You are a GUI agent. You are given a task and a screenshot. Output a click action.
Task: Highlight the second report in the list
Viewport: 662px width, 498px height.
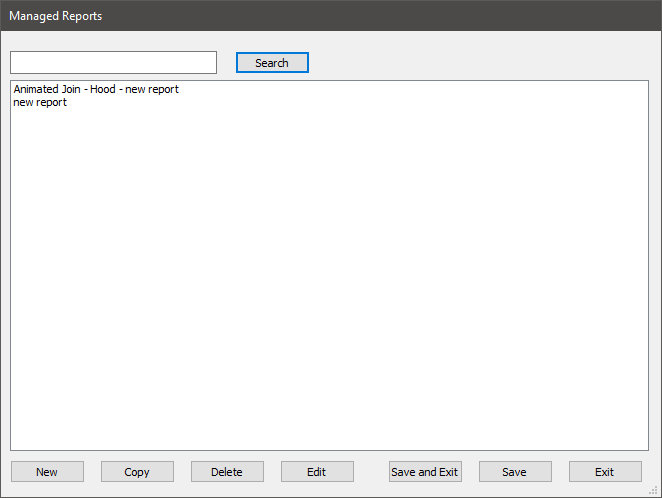pos(40,102)
